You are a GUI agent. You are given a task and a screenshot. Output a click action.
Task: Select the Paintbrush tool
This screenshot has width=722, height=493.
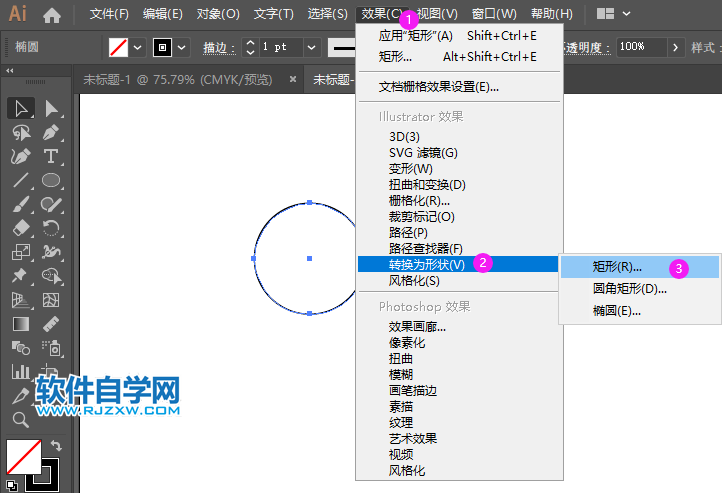pyautogui.click(x=20, y=204)
